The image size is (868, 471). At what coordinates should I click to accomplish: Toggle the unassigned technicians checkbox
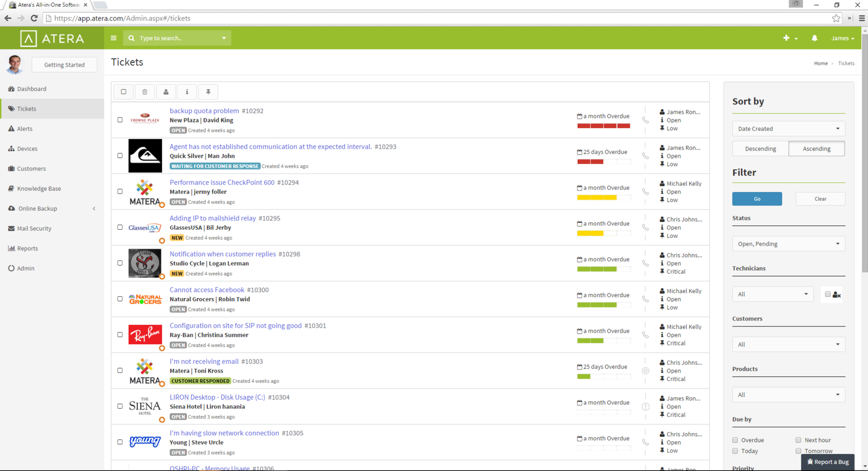[828, 294]
